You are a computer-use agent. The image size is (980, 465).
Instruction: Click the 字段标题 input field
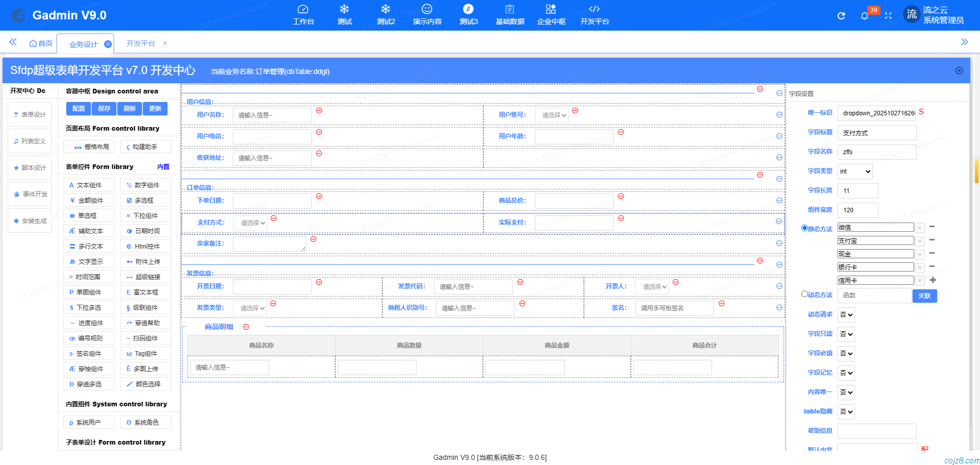(876, 133)
